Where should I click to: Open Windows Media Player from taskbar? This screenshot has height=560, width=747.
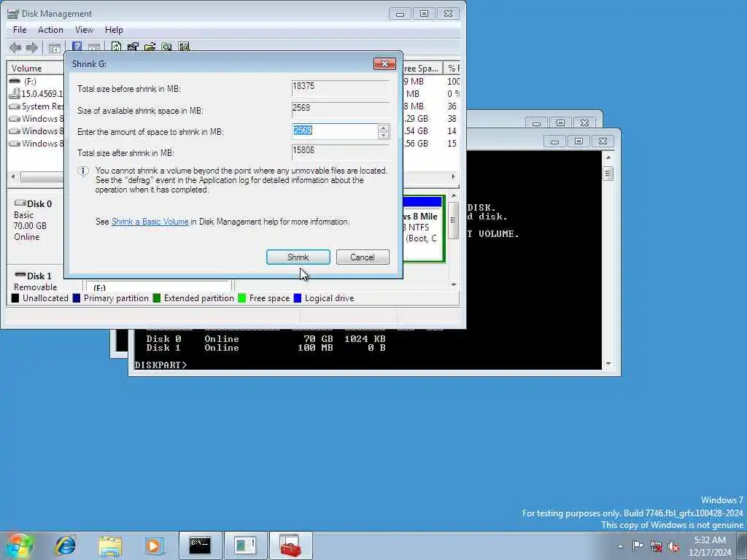(154, 545)
